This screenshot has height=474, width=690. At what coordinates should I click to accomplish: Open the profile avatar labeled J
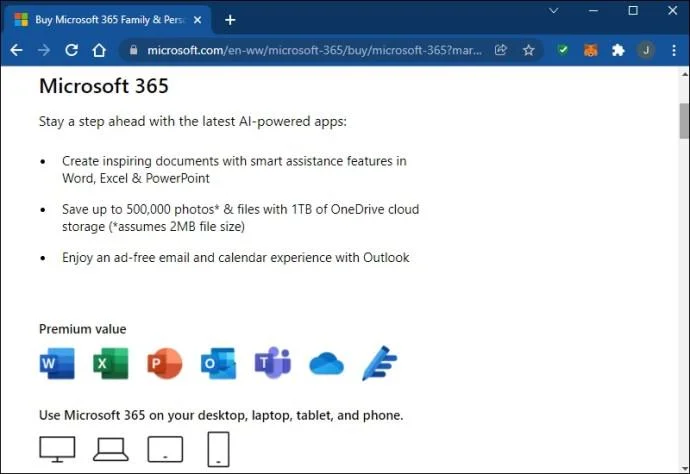646,50
